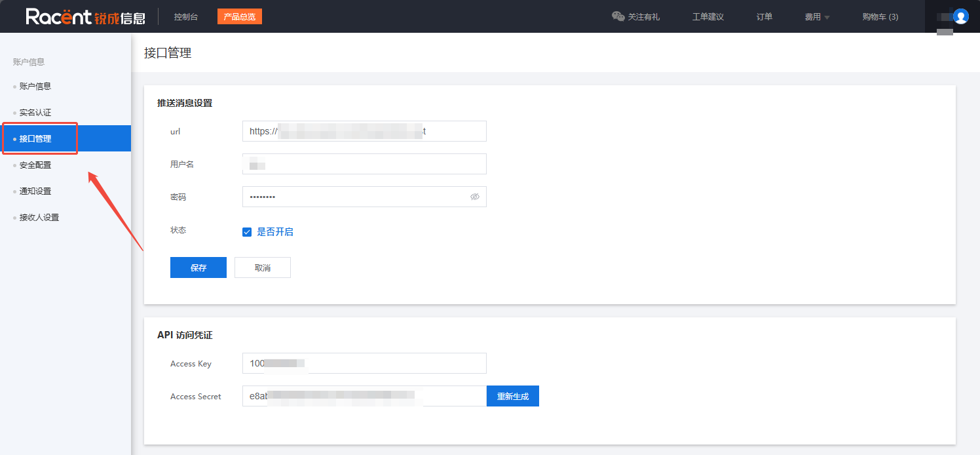980x455 pixels.
Task: Click the WeChat follow icon
Action: coord(618,16)
